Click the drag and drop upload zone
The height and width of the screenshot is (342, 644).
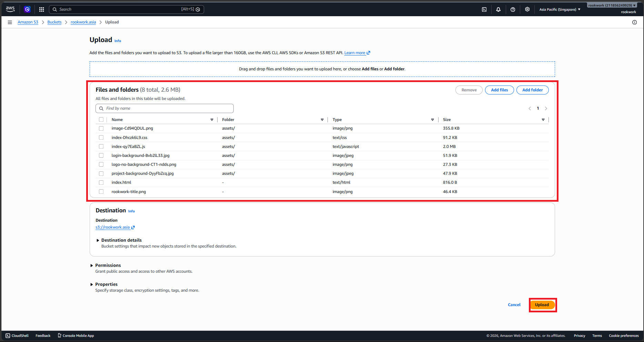[322, 69]
